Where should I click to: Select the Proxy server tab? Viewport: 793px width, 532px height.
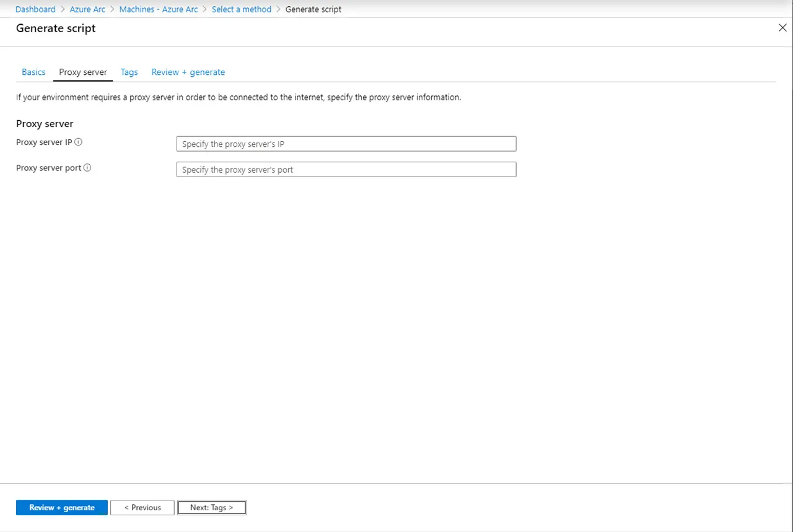(83, 72)
